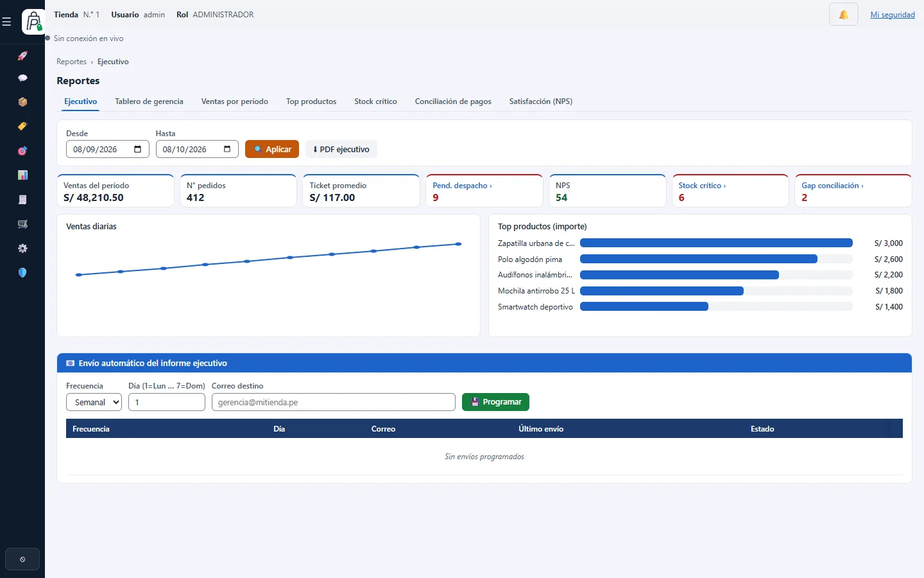Image resolution: width=924 pixels, height=578 pixels.
Task: Select the price tag sidebar icon
Action: (x=22, y=127)
